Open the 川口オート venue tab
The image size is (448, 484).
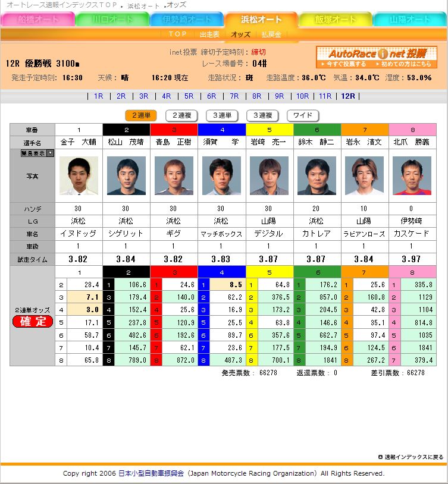(x=112, y=20)
